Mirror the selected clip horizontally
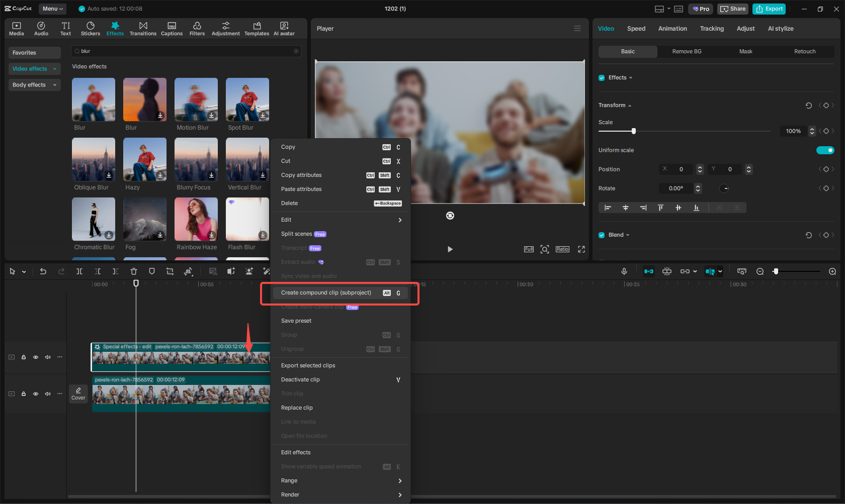The height and width of the screenshot is (504, 845). point(188,271)
